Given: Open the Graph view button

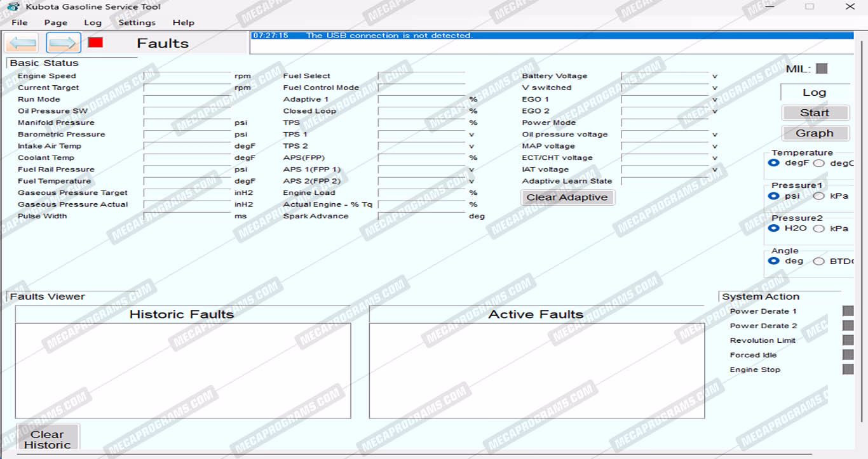Looking at the screenshot, I should click(815, 133).
